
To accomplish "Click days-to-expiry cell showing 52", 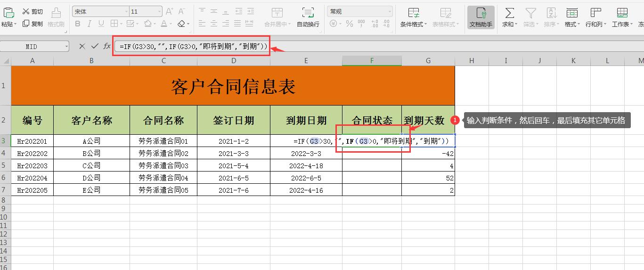I will tap(428, 178).
